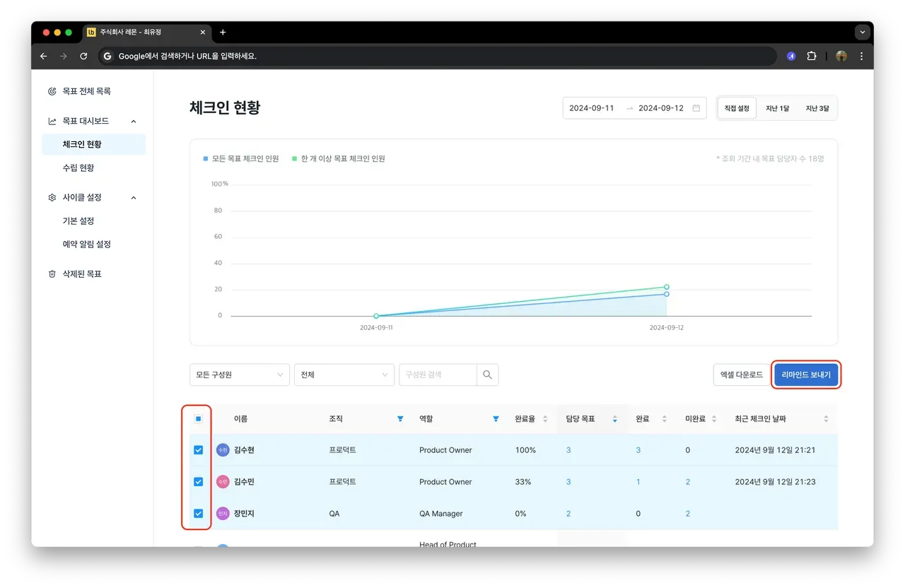
Task: Click the 엑셀 다운로드 button
Action: [x=741, y=375]
